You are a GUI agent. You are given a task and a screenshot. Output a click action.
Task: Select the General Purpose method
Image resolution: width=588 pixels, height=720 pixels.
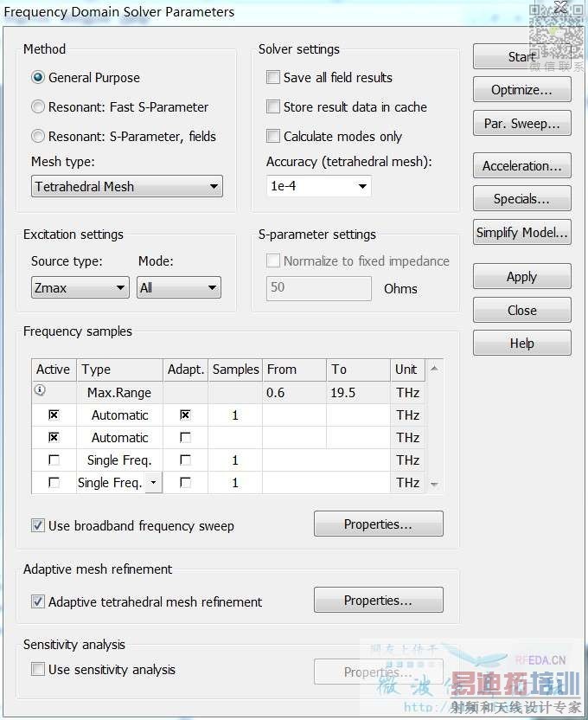pos(38,78)
